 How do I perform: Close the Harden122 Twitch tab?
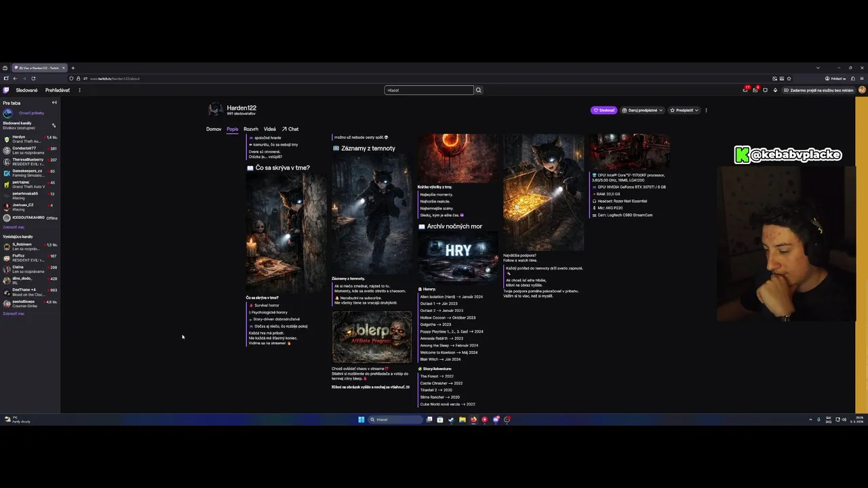64,68
